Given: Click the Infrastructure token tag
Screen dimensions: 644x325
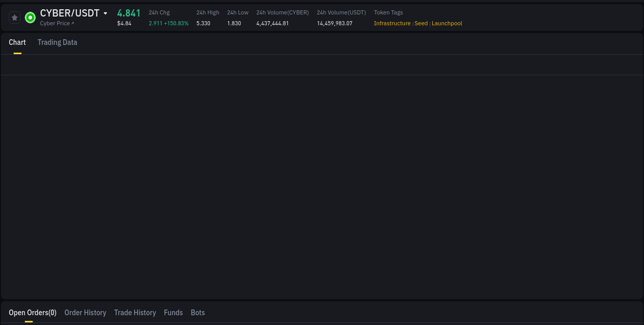Looking at the screenshot, I should pos(392,23).
